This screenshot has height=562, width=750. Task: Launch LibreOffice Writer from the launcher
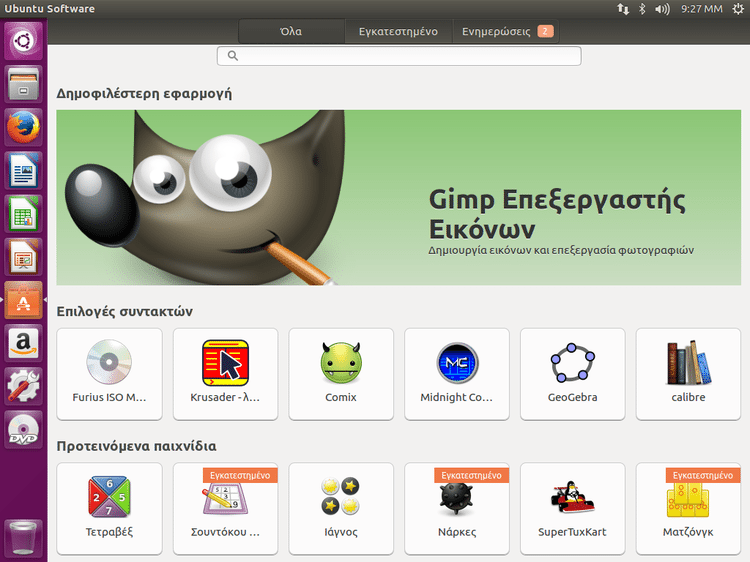pos(23,170)
